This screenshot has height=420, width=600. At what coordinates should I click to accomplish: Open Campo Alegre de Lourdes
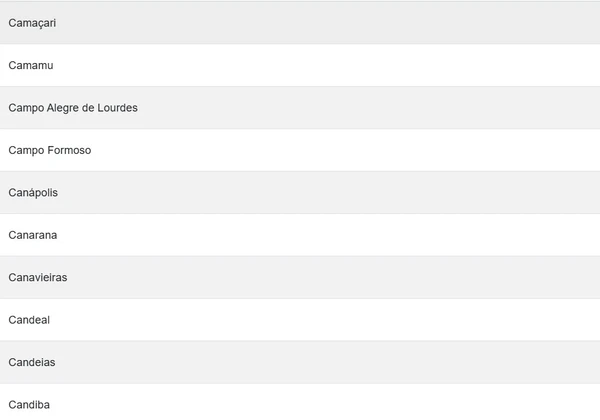point(73,108)
